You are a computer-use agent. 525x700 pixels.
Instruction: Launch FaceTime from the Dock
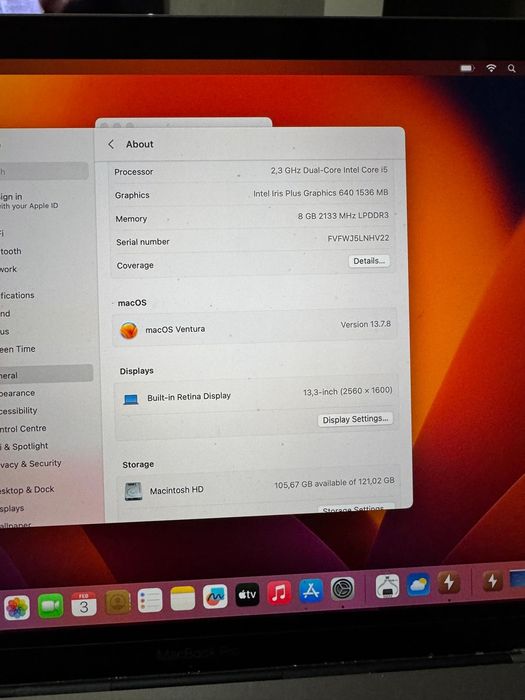(50, 606)
